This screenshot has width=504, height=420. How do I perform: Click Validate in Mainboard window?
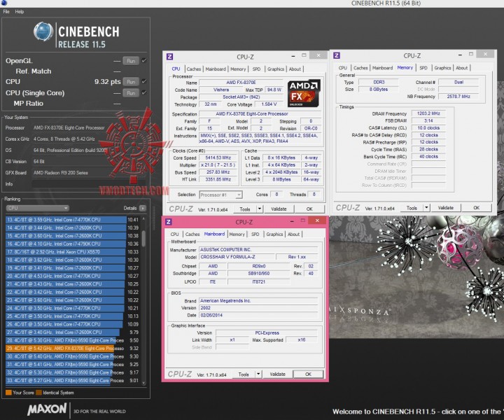click(277, 374)
